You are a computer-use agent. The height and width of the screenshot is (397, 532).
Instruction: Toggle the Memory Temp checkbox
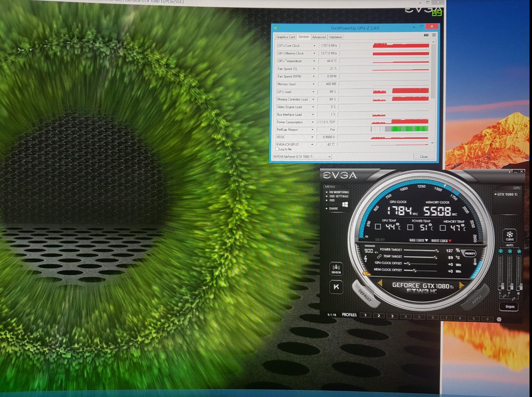click(x=443, y=228)
